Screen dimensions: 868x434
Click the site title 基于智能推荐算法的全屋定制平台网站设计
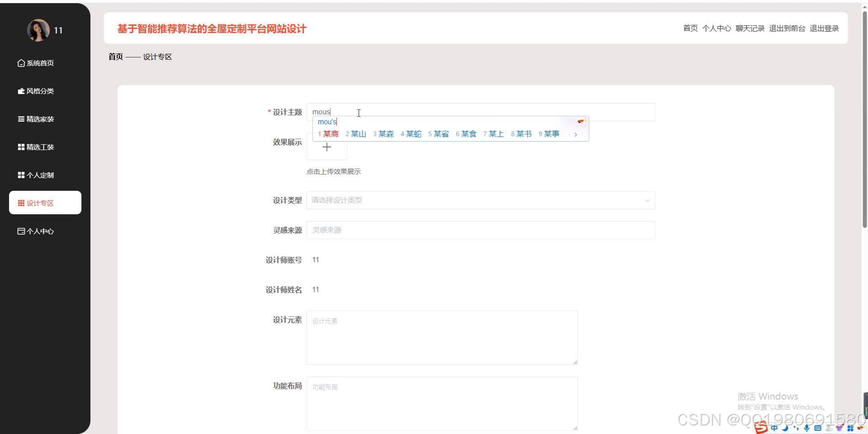pos(212,29)
